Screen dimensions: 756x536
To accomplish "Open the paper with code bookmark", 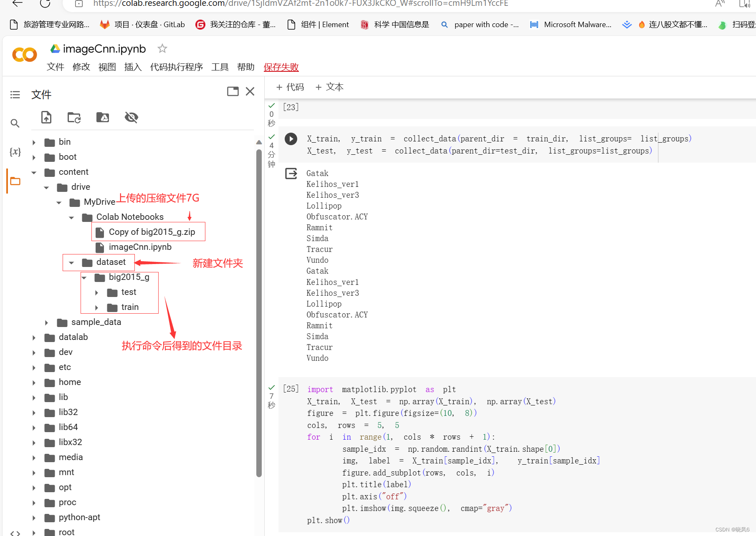I will coord(479,24).
